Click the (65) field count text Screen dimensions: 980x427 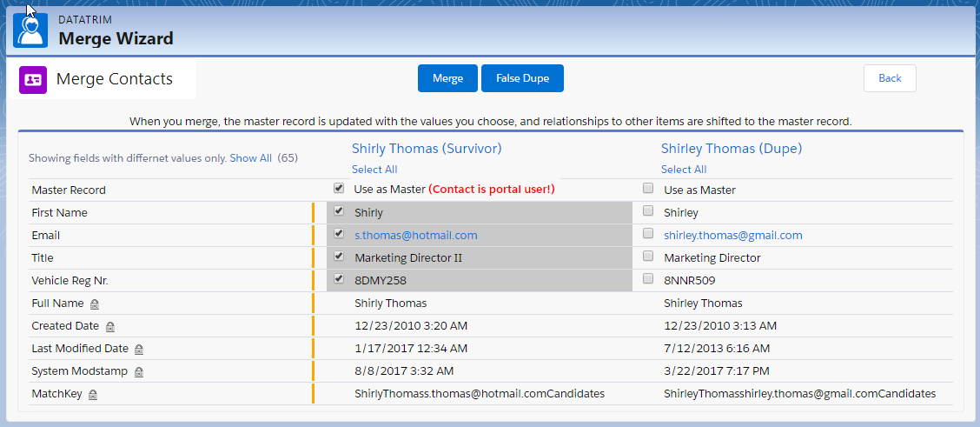tap(288, 158)
